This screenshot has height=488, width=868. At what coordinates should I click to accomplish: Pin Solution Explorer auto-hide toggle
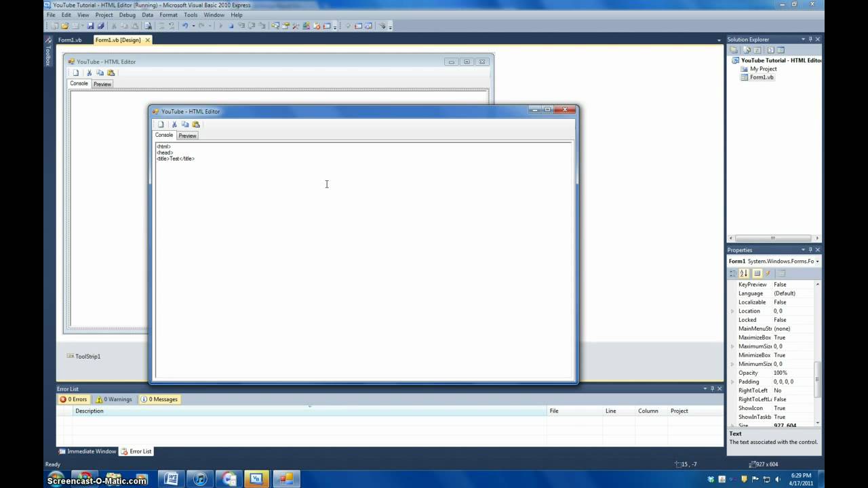[x=810, y=39]
